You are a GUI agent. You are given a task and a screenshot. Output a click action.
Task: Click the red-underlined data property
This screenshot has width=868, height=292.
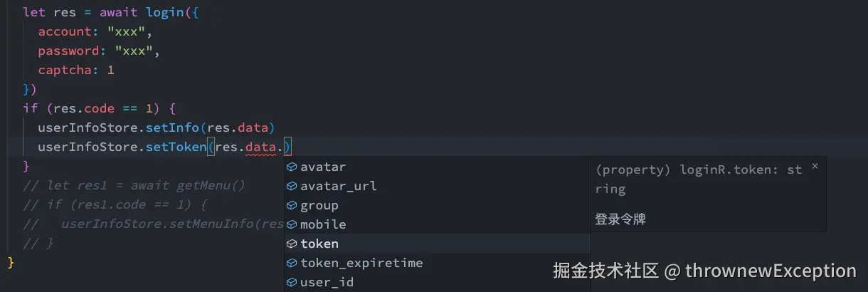point(260,147)
